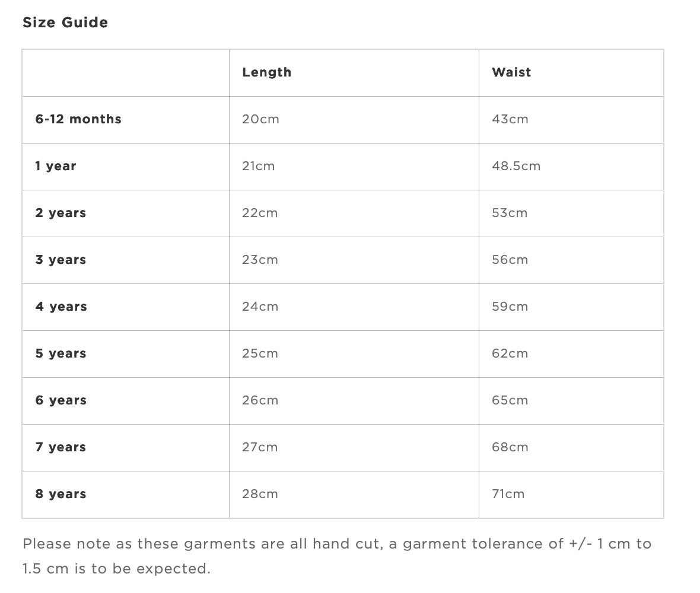Click the 2 years row label
This screenshot has width=700, height=593.
(61, 213)
